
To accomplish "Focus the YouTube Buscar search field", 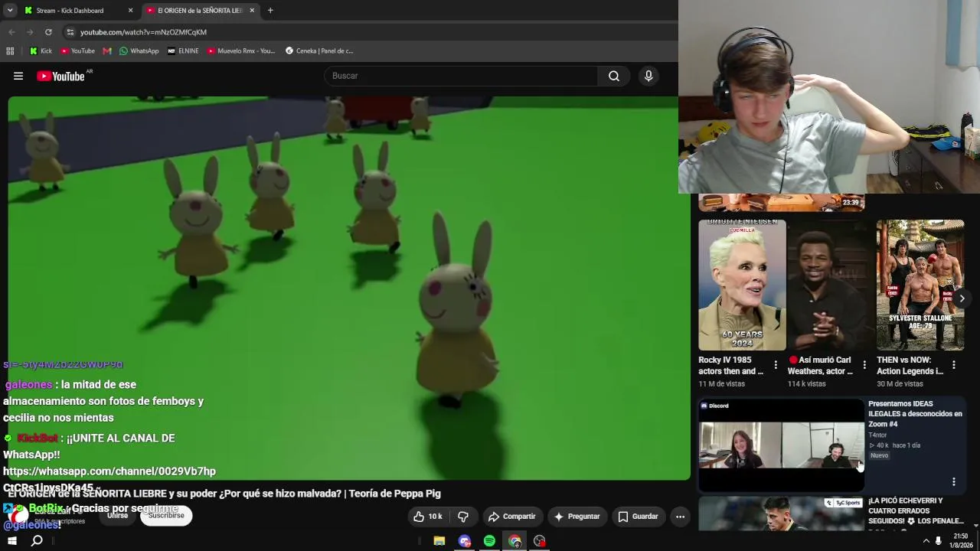I will (x=461, y=76).
